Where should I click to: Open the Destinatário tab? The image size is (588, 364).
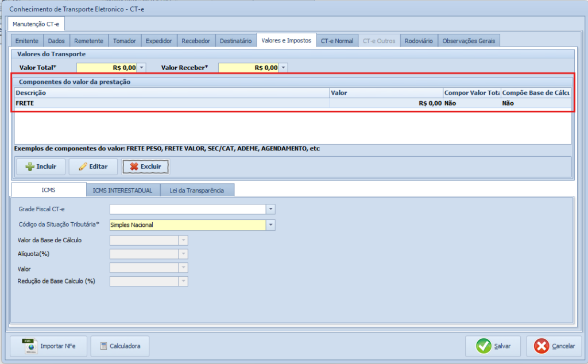coord(235,41)
